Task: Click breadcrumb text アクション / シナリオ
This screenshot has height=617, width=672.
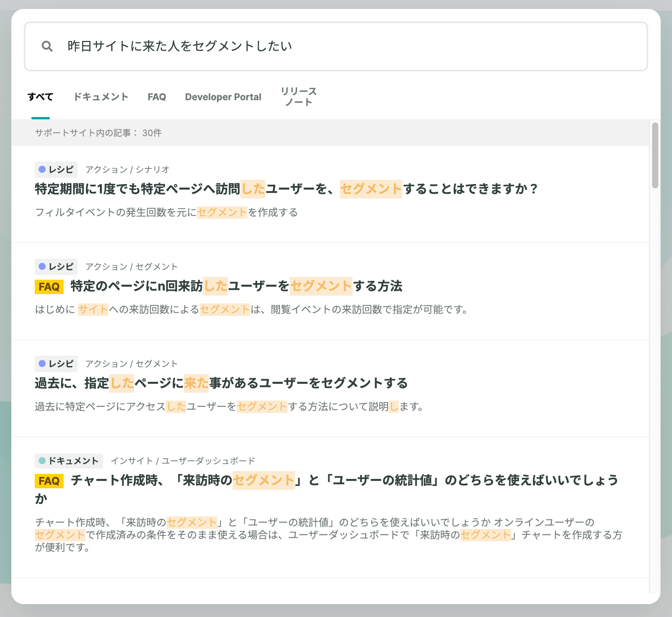Action: point(128,169)
